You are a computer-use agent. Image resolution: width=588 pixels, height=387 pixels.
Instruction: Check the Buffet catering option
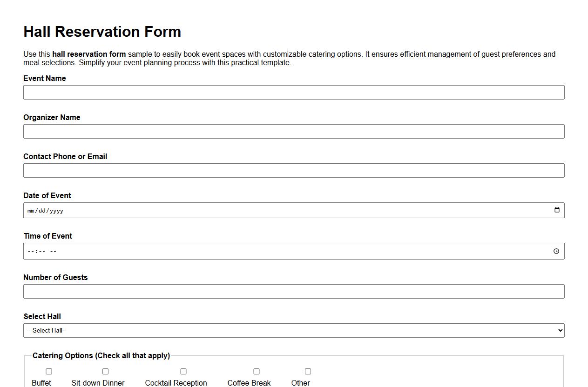point(48,371)
